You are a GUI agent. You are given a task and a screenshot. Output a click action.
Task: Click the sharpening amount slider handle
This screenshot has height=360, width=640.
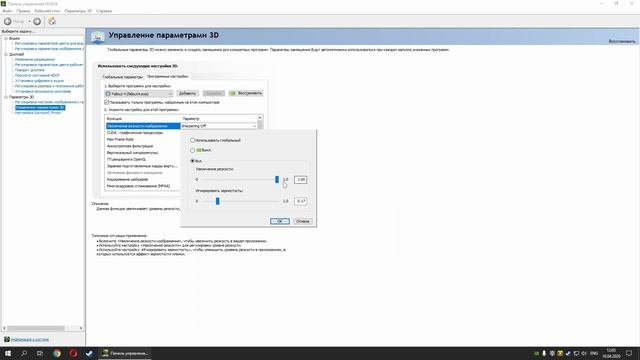click(x=277, y=180)
